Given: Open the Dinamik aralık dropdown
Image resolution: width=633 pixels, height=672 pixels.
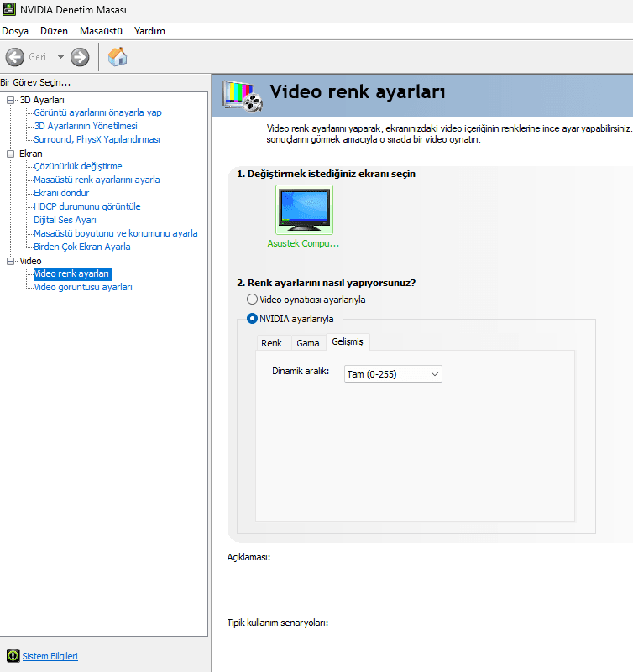Looking at the screenshot, I should tap(393, 374).
